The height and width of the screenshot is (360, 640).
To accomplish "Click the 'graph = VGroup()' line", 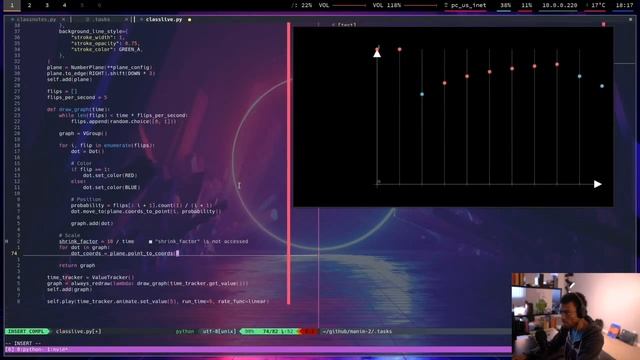I will (x=83, y=133).
